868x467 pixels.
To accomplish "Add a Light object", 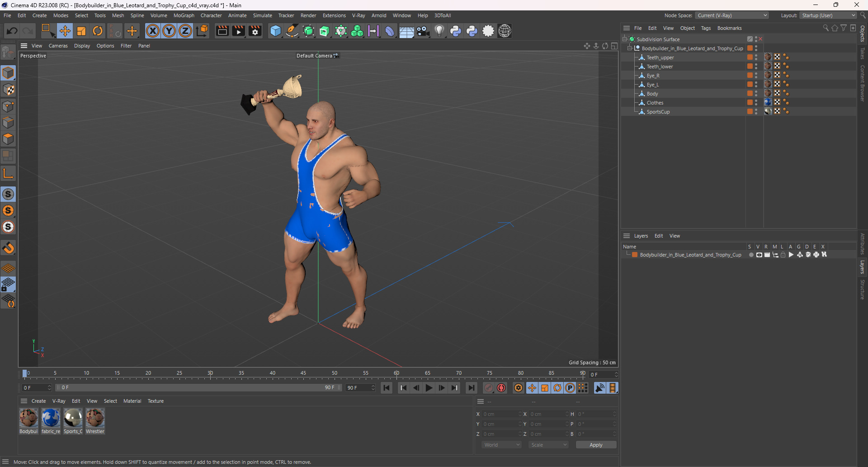I will 439,31.
